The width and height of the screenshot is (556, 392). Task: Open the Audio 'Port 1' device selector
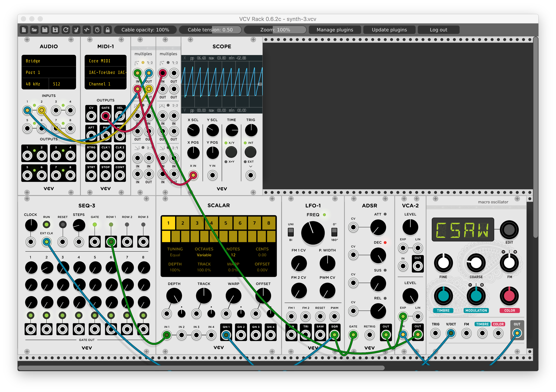49,72
